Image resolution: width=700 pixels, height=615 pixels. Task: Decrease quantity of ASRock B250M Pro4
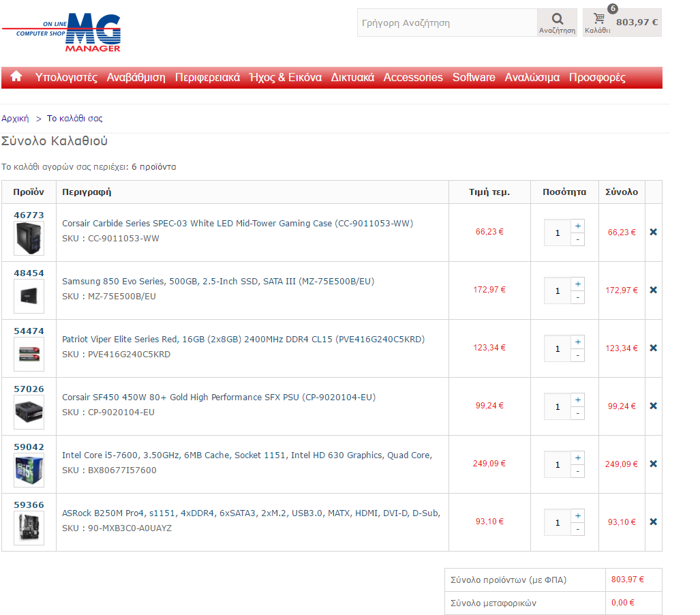tap(578, 529)
